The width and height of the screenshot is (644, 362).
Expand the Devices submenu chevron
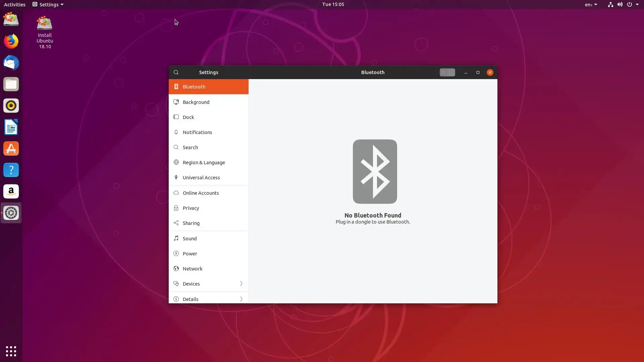pos(241,284)
